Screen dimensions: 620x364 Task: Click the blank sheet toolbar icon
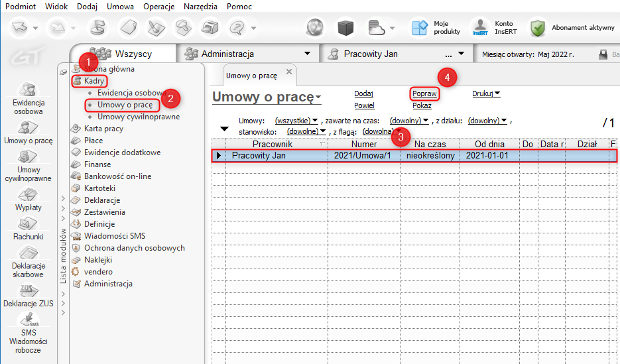click(x=129, y=28)
